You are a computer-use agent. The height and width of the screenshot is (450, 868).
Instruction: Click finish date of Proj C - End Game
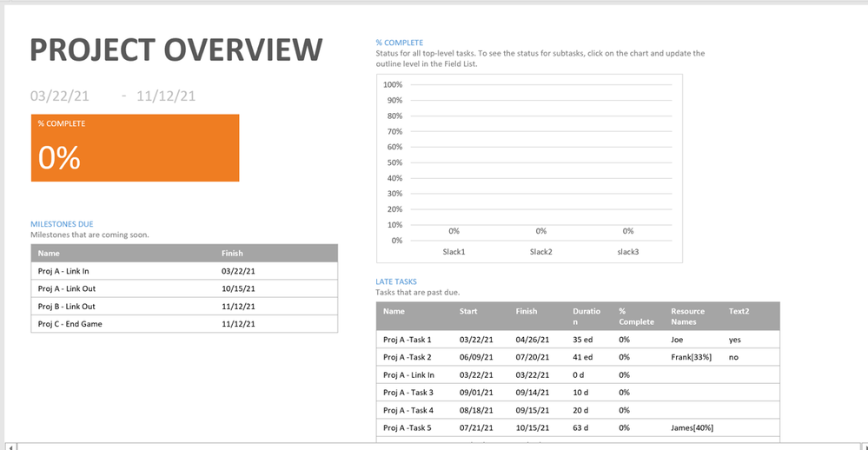coord(238,324)
